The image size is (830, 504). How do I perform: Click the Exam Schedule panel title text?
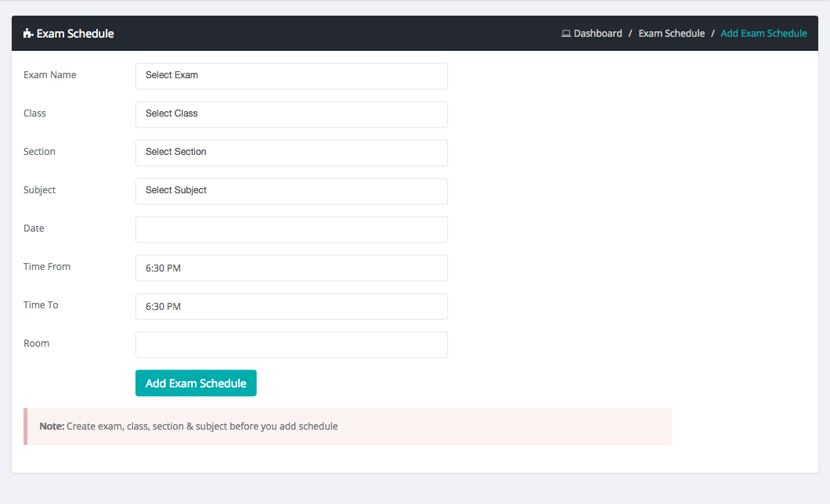[75, 34]
